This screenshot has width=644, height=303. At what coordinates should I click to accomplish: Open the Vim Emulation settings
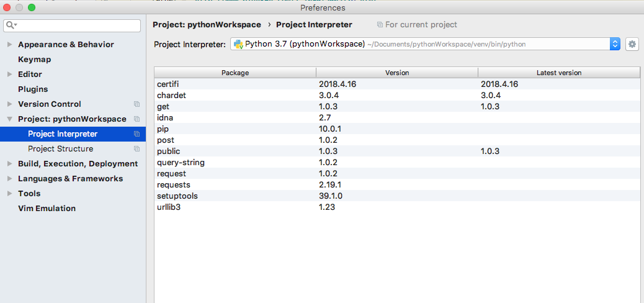47,209
